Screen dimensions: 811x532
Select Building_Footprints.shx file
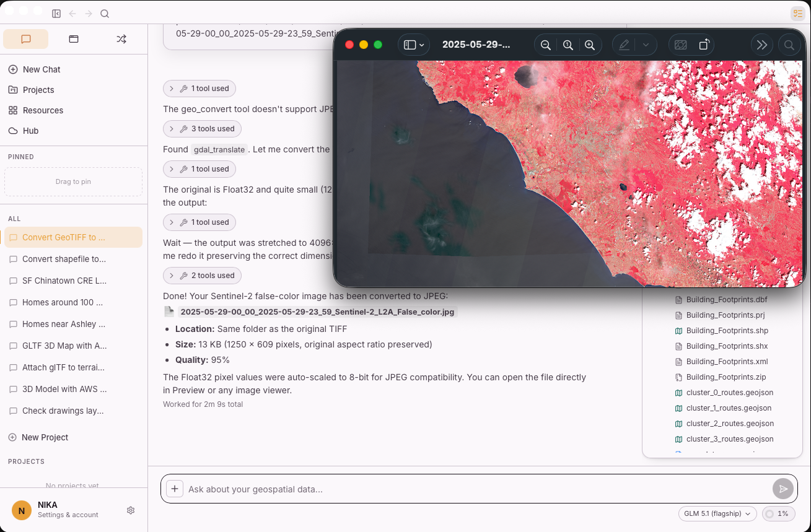722,346
